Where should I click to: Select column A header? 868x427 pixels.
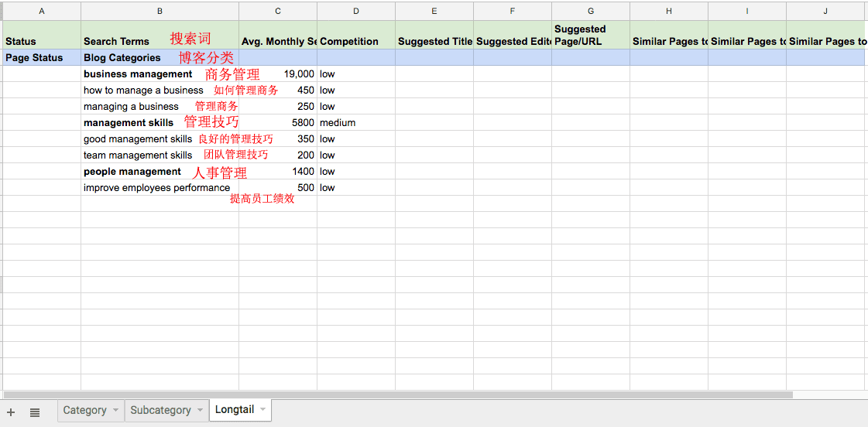click(x=42, y=11)
